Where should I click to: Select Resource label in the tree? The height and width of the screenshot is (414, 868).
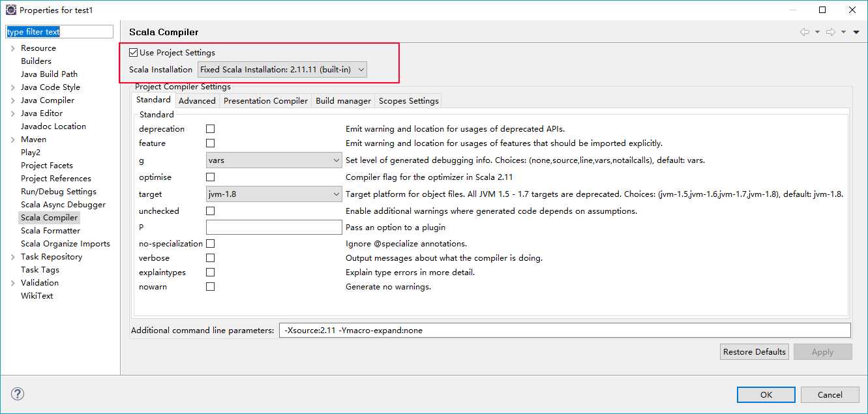coord(38,48)
